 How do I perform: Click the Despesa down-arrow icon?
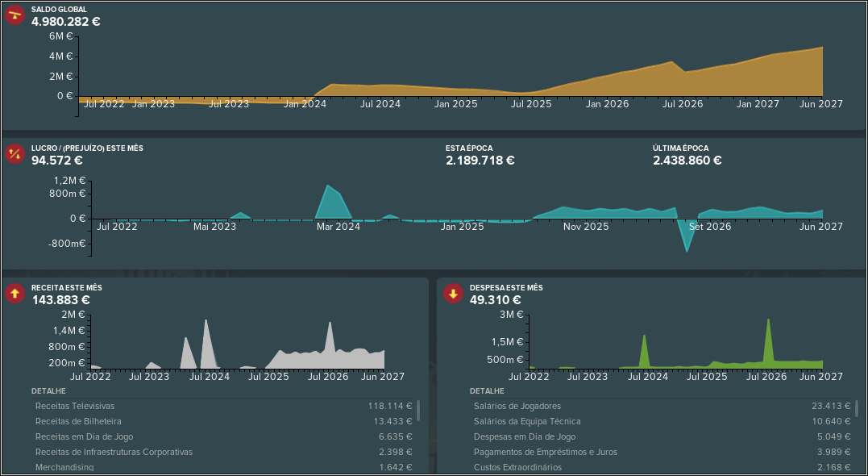click(454, 294)
